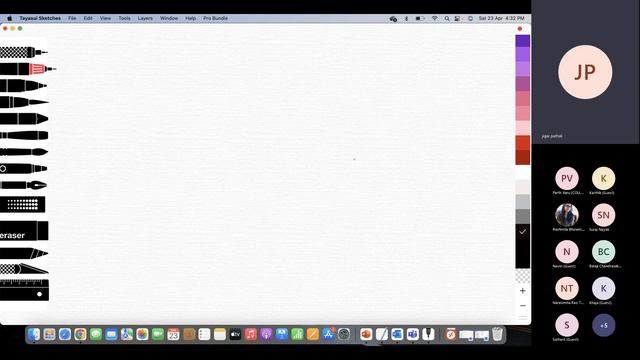Click the participant photo avatar in Teams
This screenshot has height=360, width=640.
(x=567, y=215)
